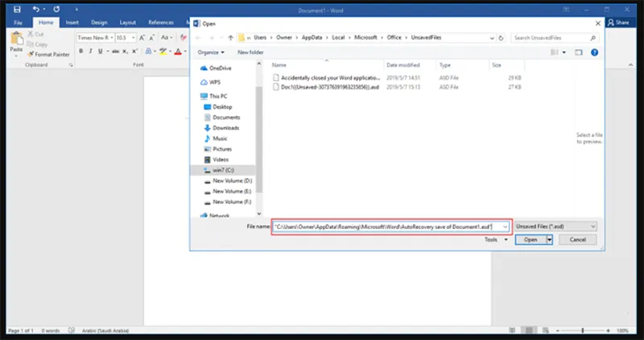Select This PC in the navigation pane
This screenshot has height=340, width=644.
click(x=213, y=96)
